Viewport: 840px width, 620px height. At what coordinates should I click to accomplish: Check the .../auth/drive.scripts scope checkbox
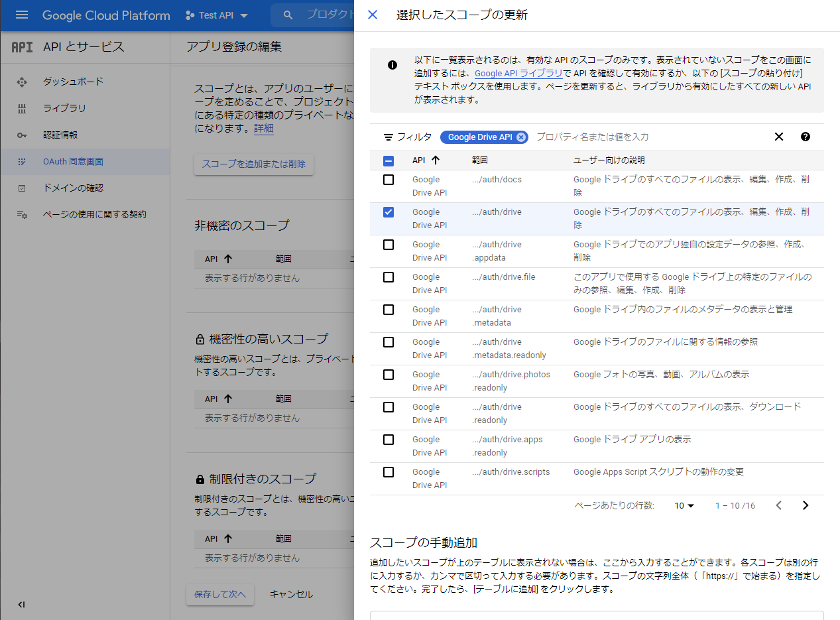tap(389, 472)
